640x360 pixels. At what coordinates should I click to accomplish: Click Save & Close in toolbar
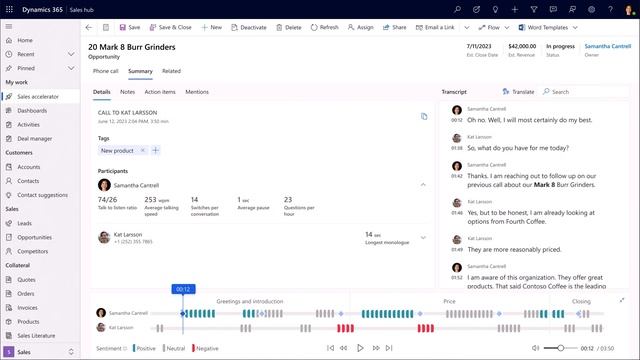pos(171,27)
